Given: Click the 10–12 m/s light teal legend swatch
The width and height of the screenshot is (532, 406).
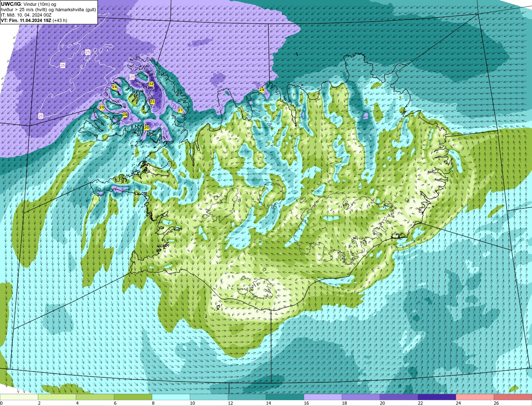Looking at the screenshot, I should (209, 397).
